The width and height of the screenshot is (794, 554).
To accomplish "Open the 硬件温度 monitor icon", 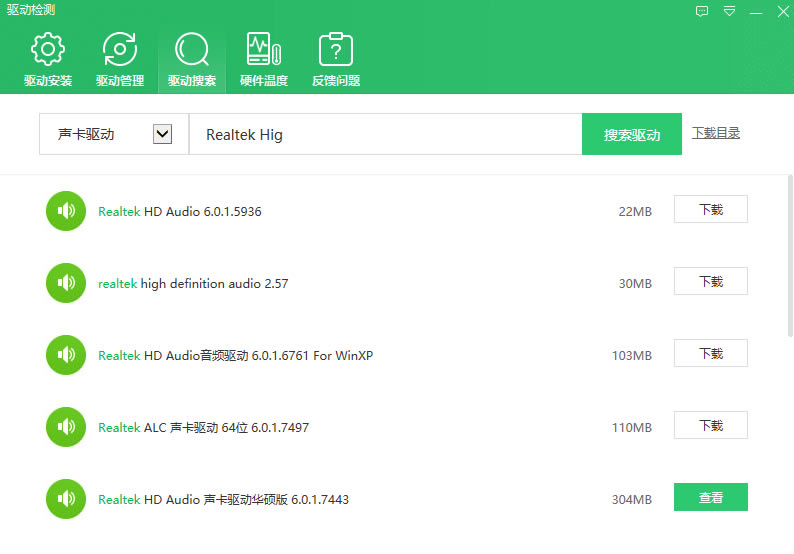I will 264,49.
